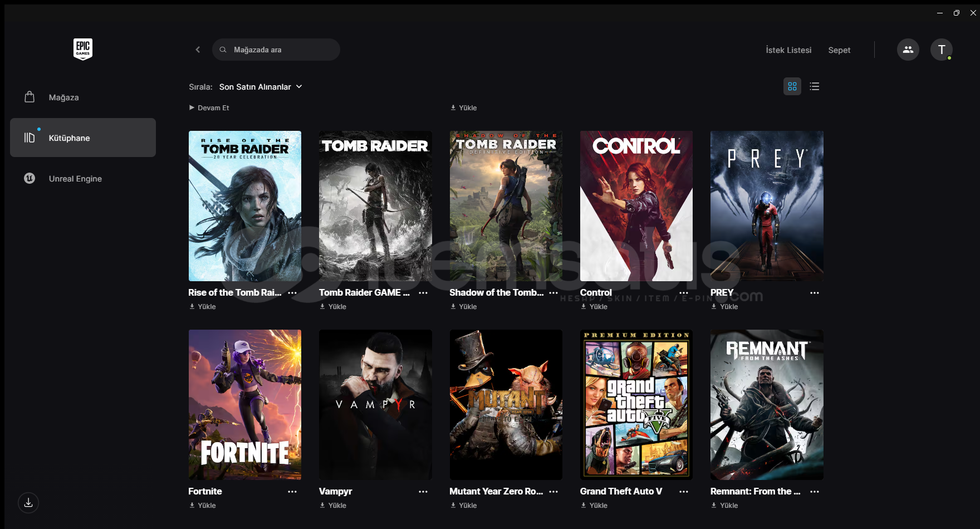Open the Tomb Raider GAME cover art
The height and width of the screenshot is (529, 980).
coord(375,206)
